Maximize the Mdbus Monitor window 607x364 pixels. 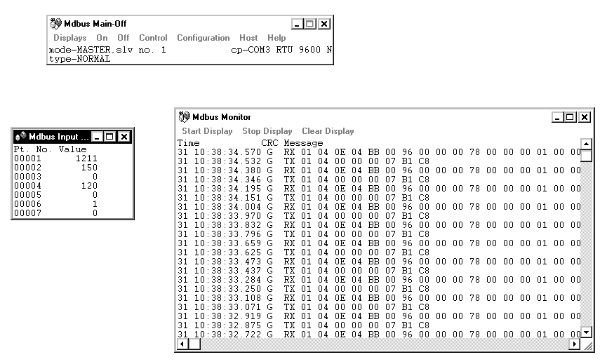(570, 117)
